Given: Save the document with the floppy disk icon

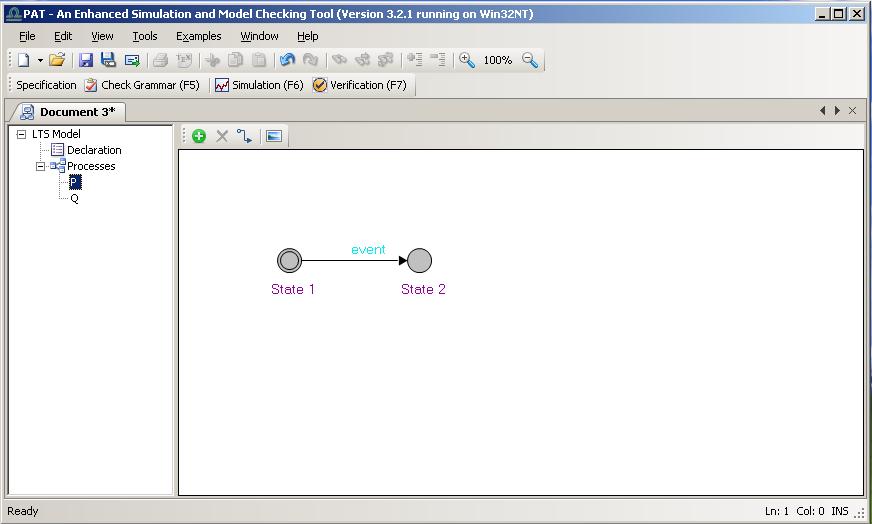Looking at the screenshot, I should pyautogui.click(x=86, y=60).
